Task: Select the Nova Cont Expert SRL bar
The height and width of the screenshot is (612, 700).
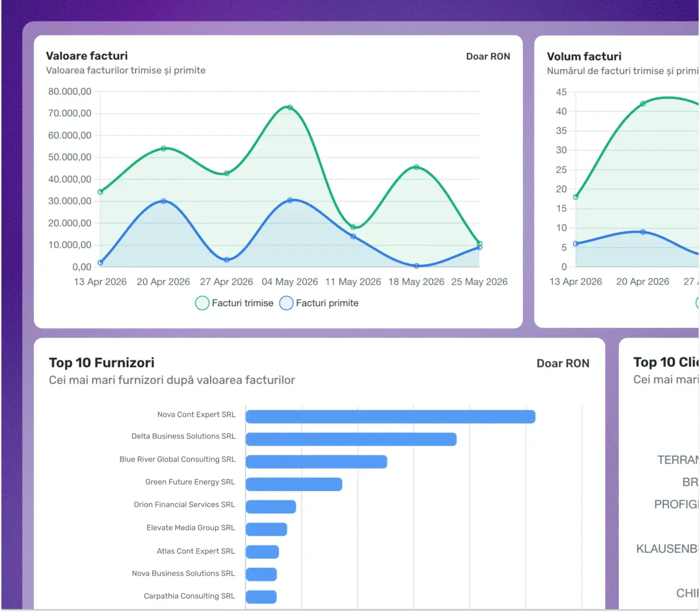Action: [390, 417]
